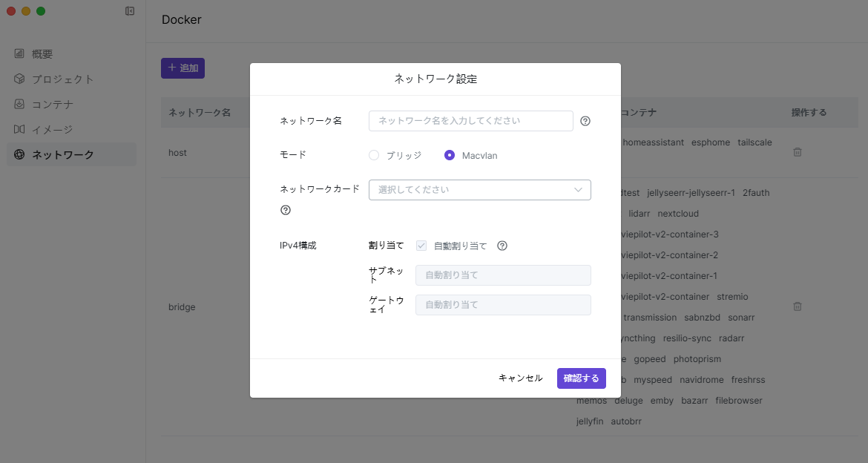Click help icon beside network name field
Viewport: 868px width, 463px height.
tap(585, 121)
